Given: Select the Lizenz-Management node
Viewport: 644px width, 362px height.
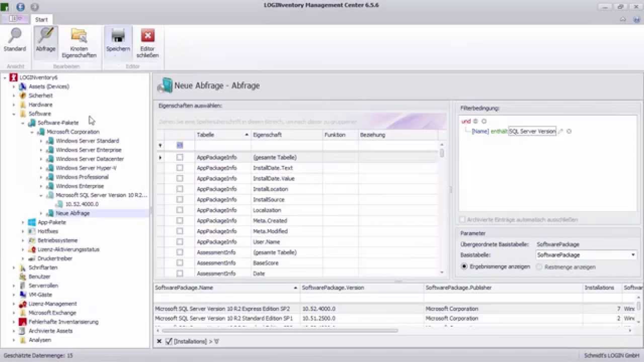Looking at the screenshot, I should [52, 304].
